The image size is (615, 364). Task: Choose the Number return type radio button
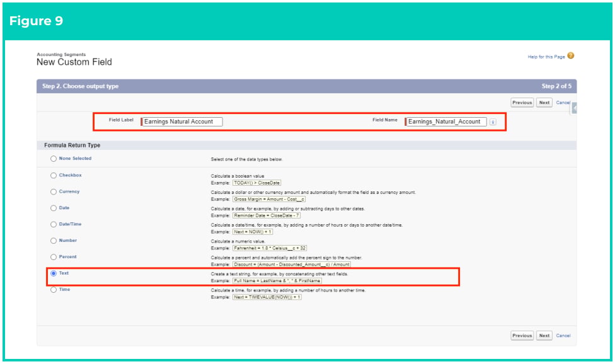[54, 241]
